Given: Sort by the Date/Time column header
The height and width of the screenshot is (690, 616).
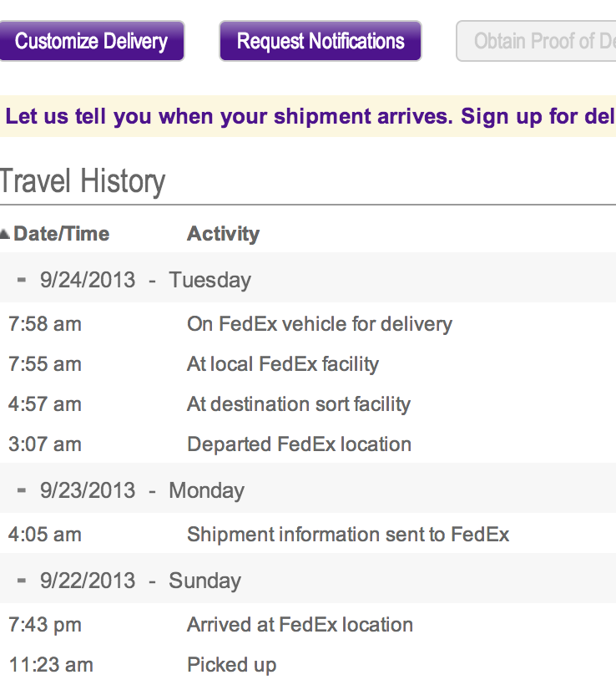Looking at the screenshot, I should point(62,234).
